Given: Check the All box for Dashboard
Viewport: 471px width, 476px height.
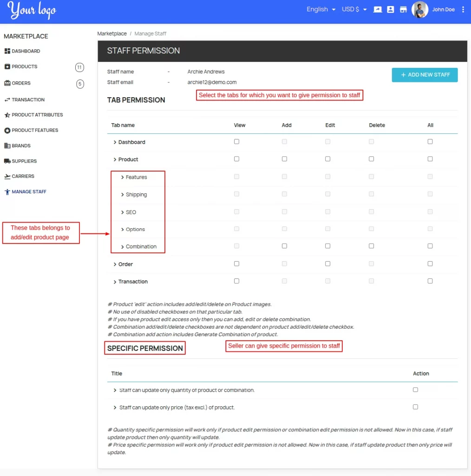Looking at the screenshot, I should tap(430, 141).
